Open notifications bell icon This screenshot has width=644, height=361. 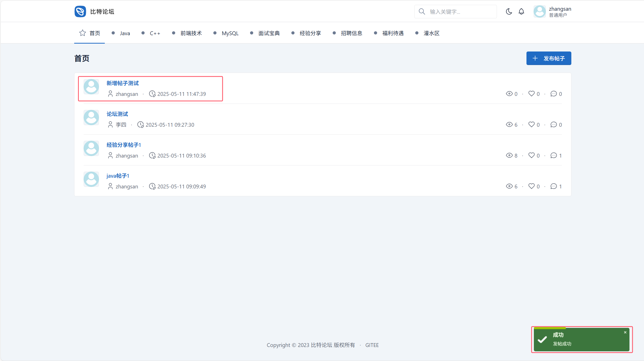(521, 11)
